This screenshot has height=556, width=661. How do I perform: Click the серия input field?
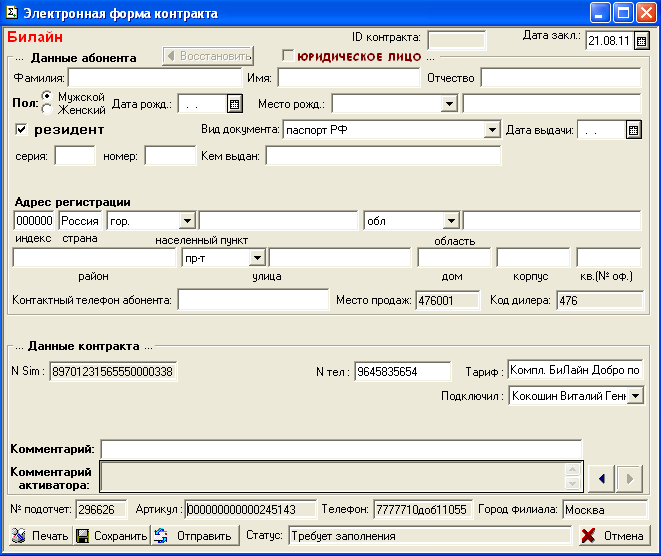75,156
